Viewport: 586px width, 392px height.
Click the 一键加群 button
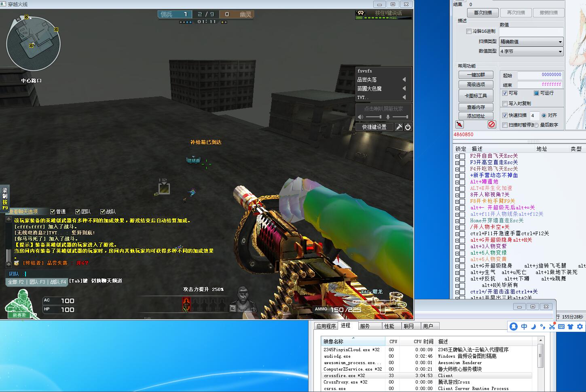pos(476,75)
